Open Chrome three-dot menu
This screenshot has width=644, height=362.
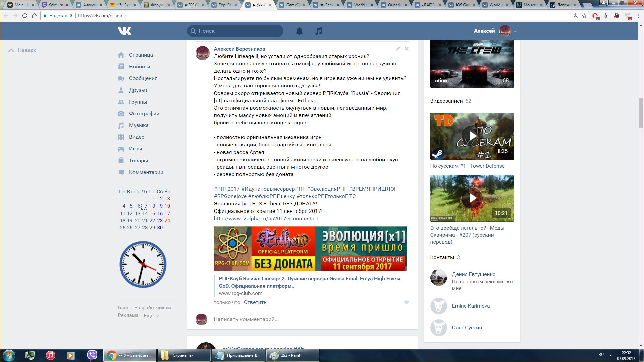tap(638, 16)
